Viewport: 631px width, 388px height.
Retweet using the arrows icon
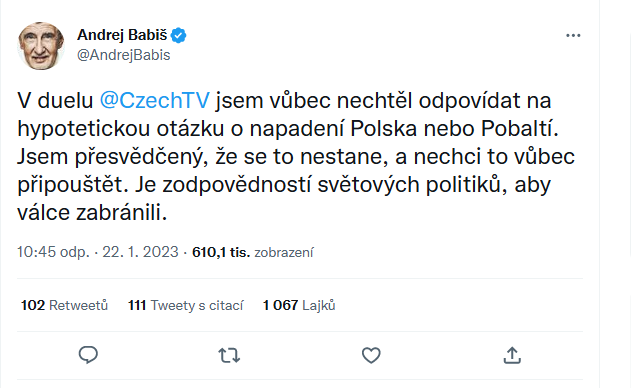click(x=229, y=355)
